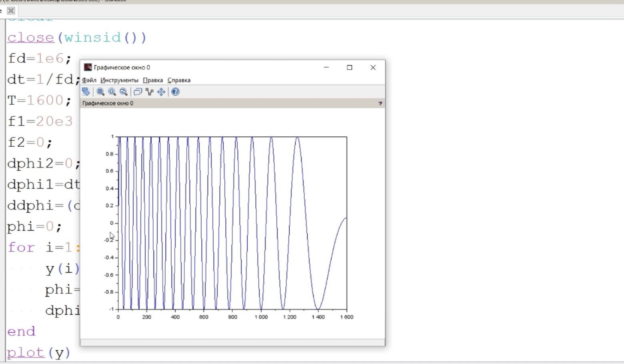Open the Инструменты menu
Viewport: 624px width, 364px height.
tap(119, 80)
